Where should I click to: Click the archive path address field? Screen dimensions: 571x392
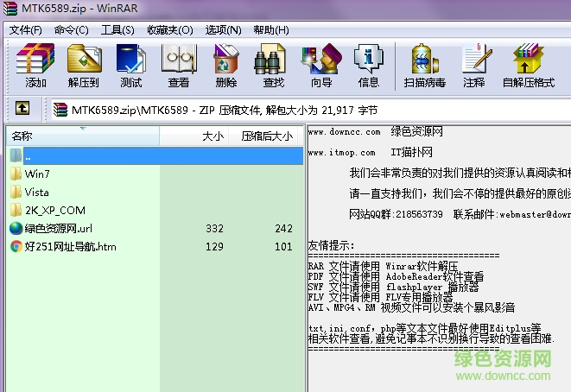310,110
